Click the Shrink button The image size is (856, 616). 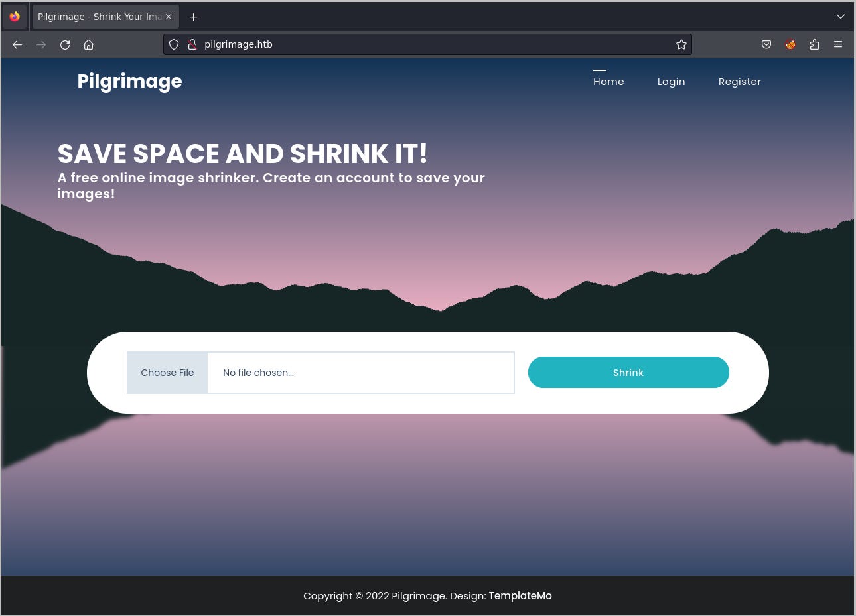pyautogui.click(x=628, y=373)
